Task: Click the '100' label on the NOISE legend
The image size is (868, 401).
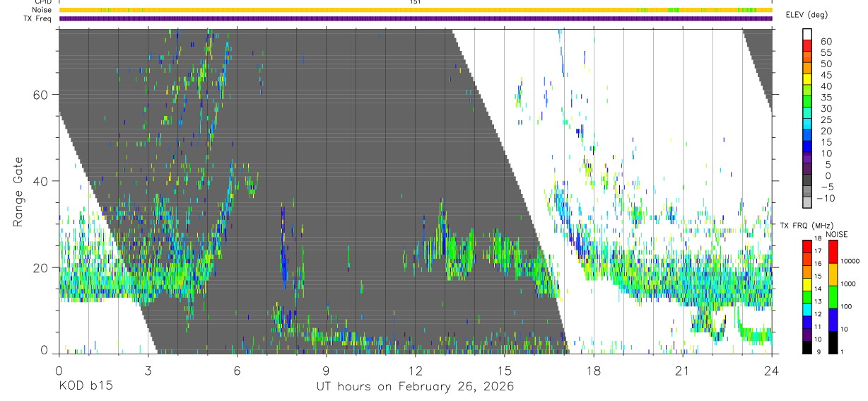Action: (845, 306)
